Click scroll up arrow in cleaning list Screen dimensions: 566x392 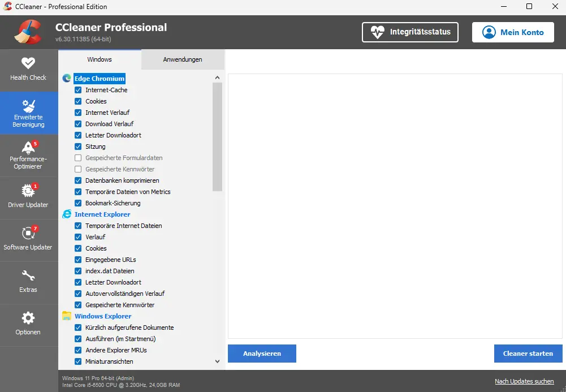coord(217,77)
